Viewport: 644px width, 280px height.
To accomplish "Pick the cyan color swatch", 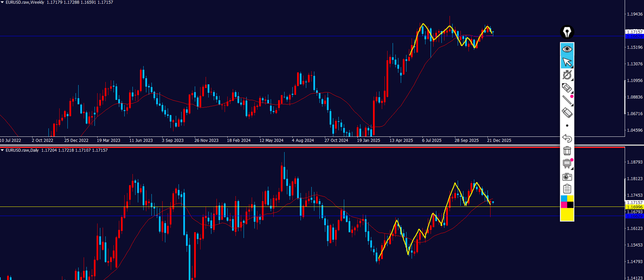I will 564,198.
